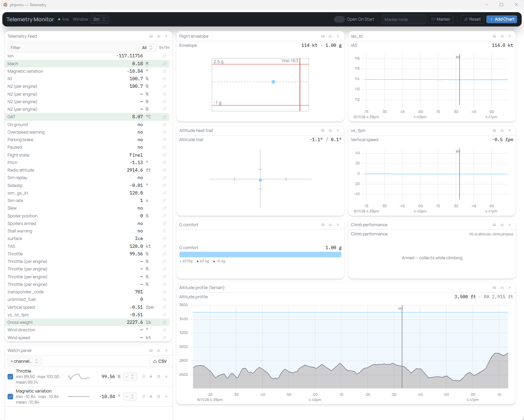Click the M1 marker on altitude profile
The height and width of the screenshot is (420, 524).
coord(400,309)
